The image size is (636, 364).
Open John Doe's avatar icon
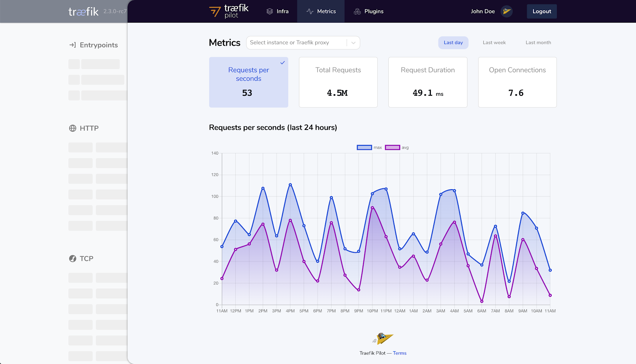(x=506, y=12)
